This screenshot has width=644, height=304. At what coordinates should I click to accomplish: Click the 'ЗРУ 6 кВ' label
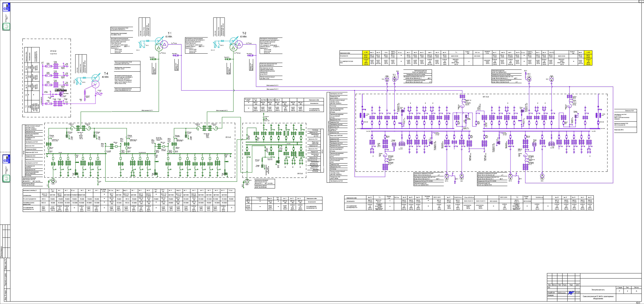(x=228, y=137)
